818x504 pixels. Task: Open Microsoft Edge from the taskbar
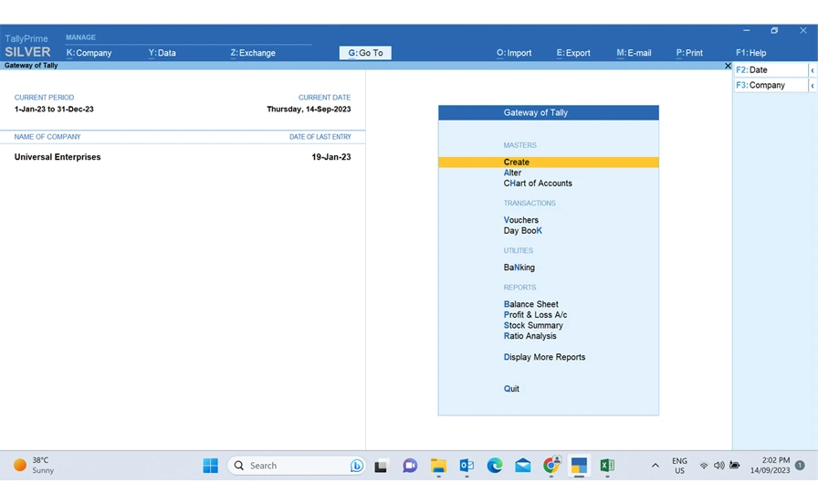(x=495, y=466)
